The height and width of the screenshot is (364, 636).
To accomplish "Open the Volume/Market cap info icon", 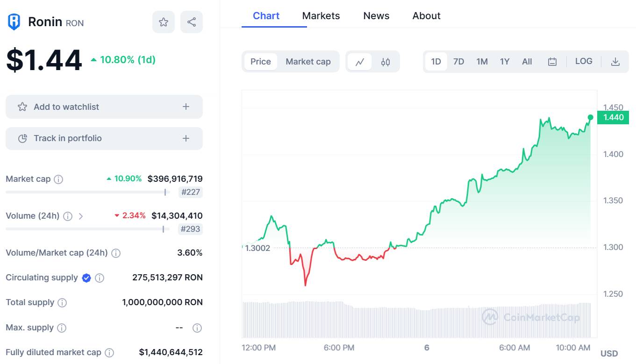I will point(116,253).
